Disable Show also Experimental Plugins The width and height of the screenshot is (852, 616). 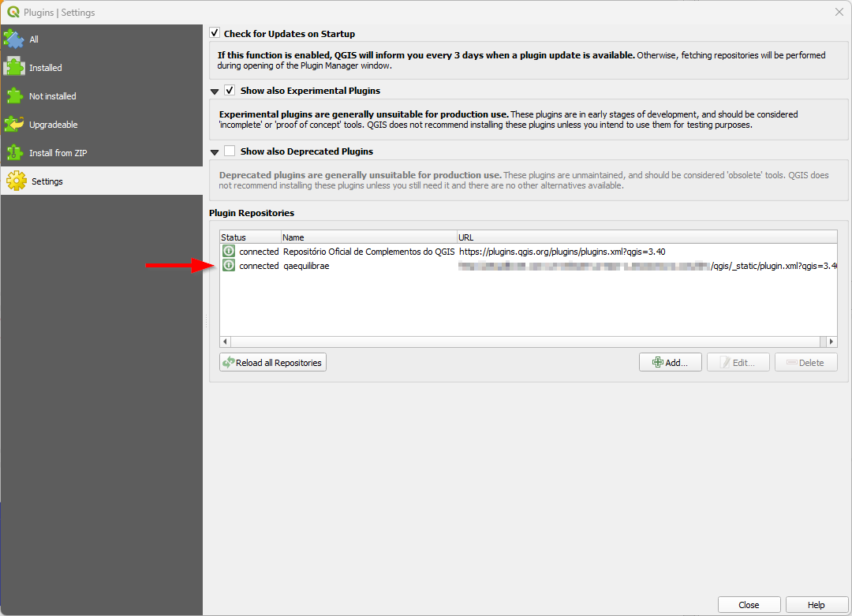point(229,90)
